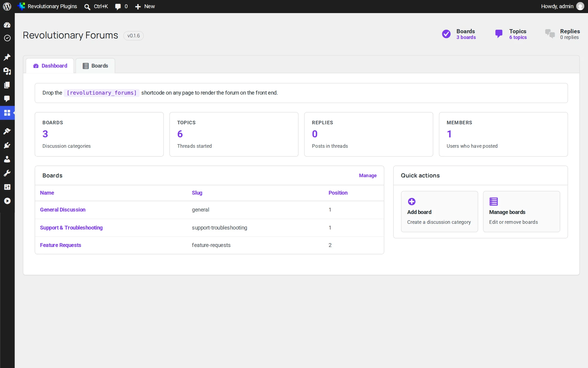Open the WordPress logo menu

[x=7, y=6]
